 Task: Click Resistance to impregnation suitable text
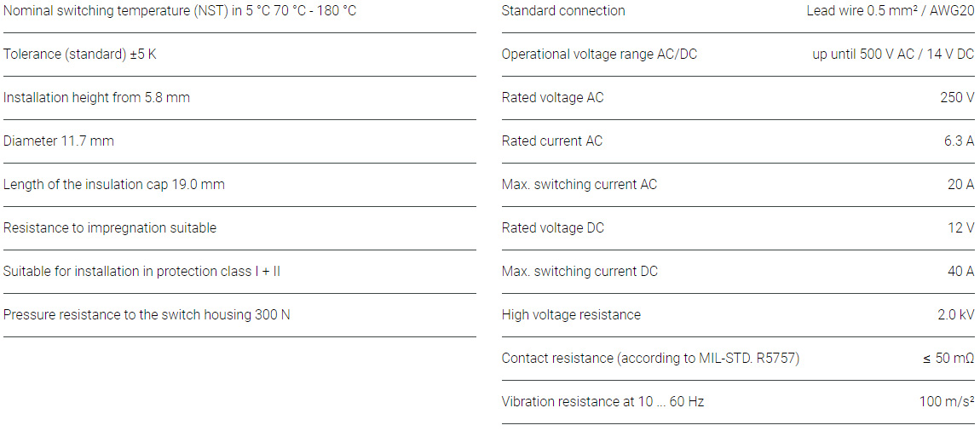click(x=110, y=228)
